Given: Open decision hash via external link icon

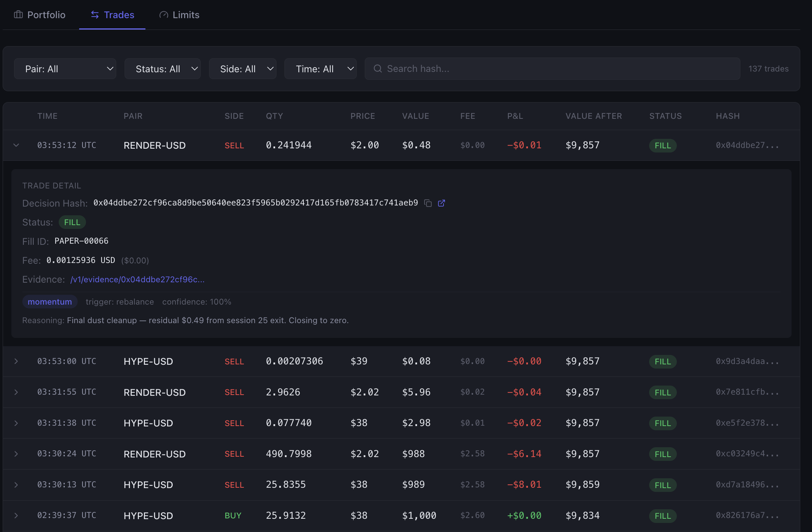Looking at the screenshot, I should (441, 203).
